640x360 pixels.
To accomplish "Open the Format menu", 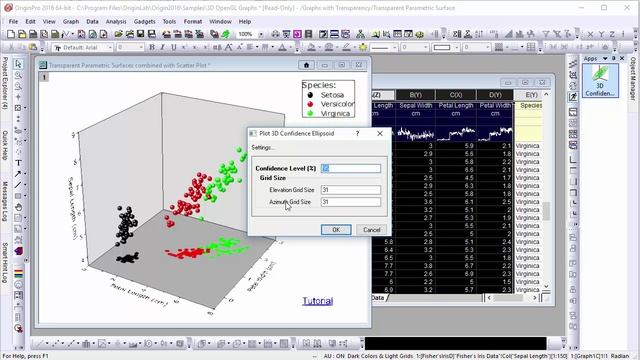I will [x=193, y=21].
